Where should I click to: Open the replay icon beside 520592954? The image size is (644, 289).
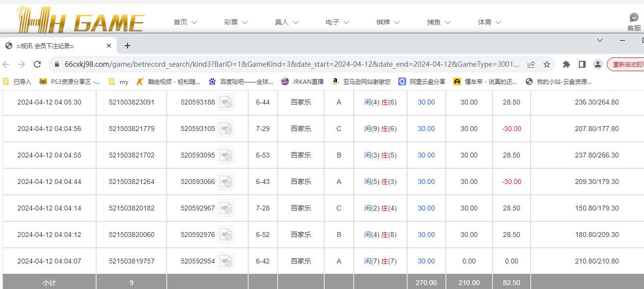tap(226, 262)
